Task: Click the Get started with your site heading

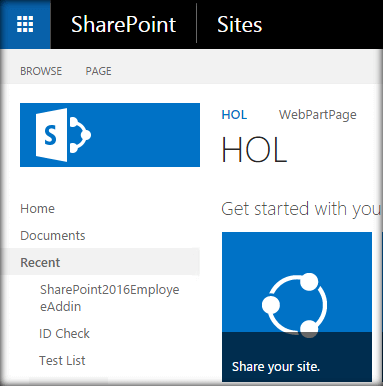Action: 301,209
